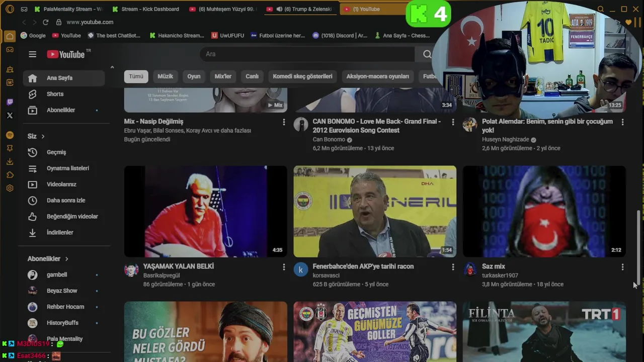Open Beyaz Show channel in subscriptions

pos(64,291)
